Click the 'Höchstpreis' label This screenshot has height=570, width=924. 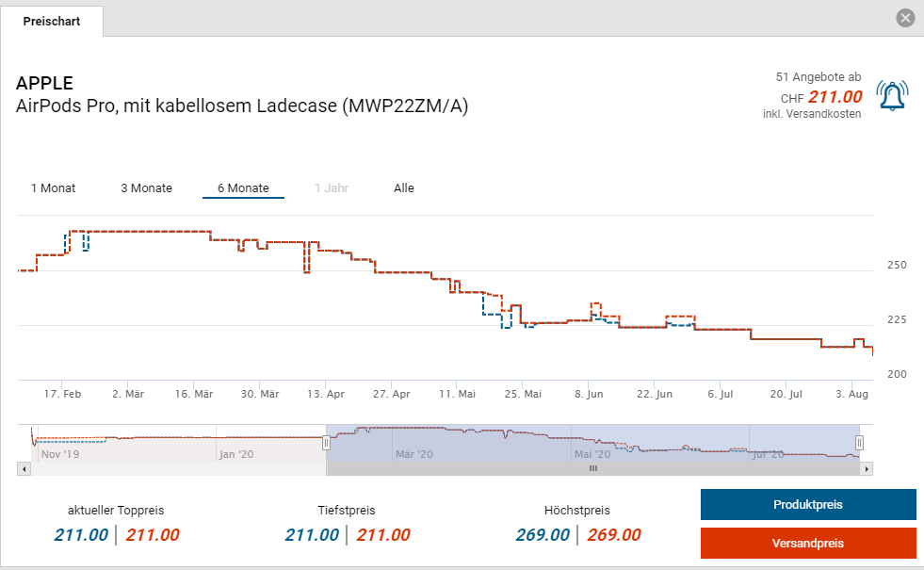(577, 511)
